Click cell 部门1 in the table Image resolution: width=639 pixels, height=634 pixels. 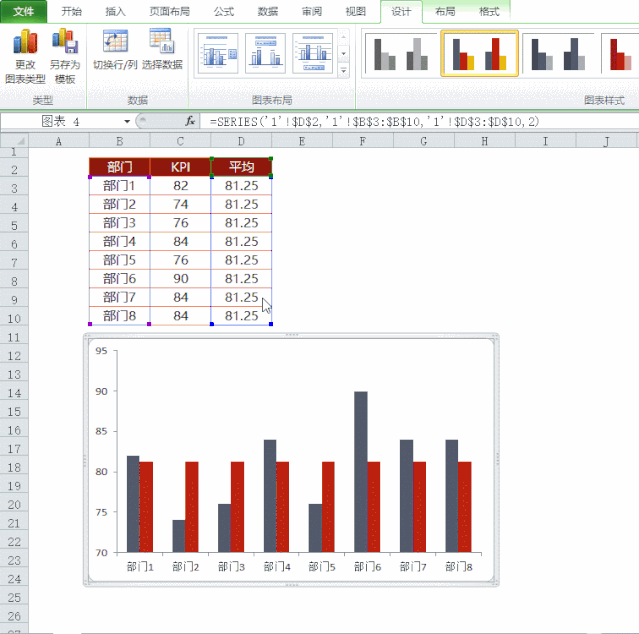(x=119, y=186)
